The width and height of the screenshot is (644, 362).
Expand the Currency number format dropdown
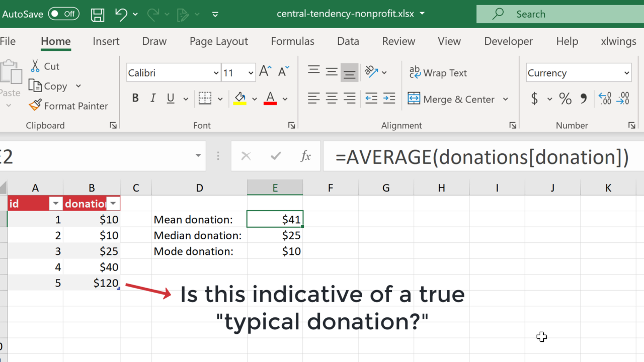[626, 73]
